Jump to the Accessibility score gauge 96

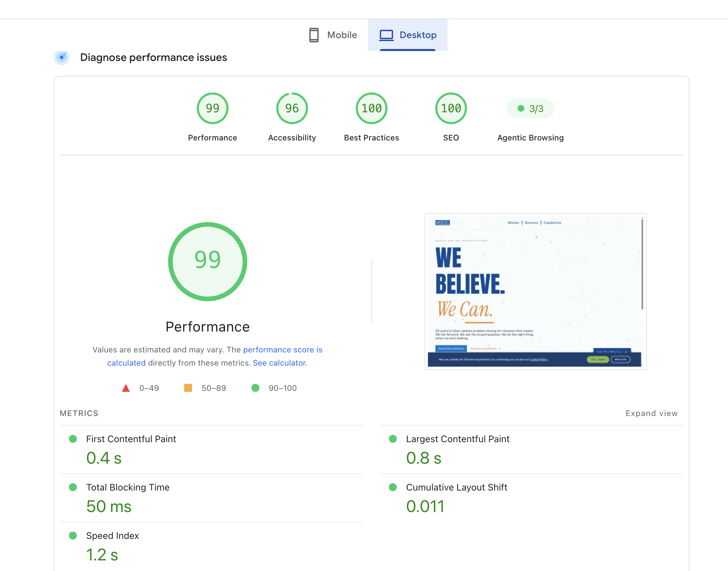click(x=292, y=108)
